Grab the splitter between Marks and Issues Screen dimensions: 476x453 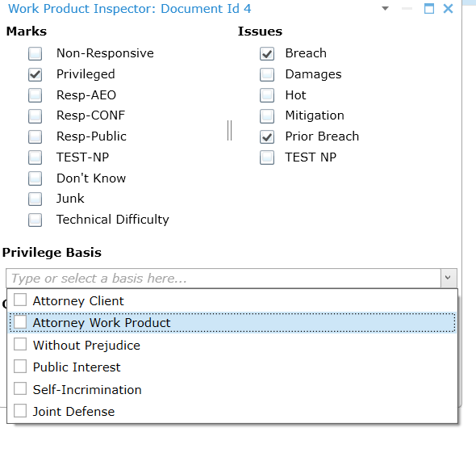tap(229, 131)
